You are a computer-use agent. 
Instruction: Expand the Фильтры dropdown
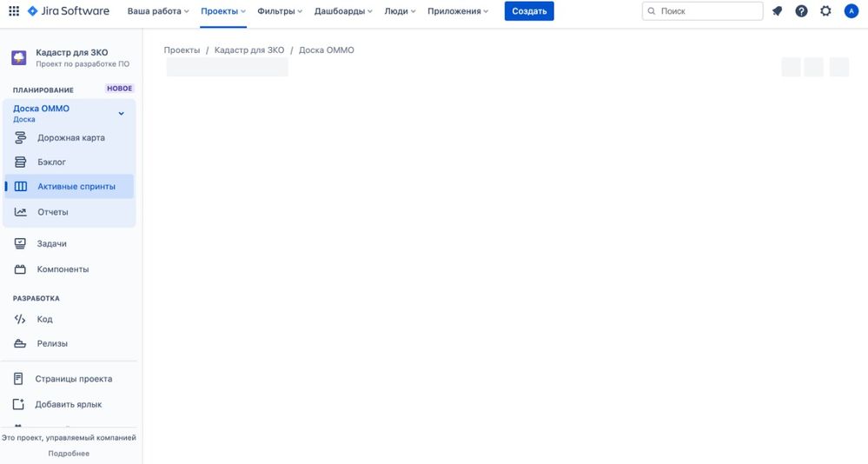[280, 11]
